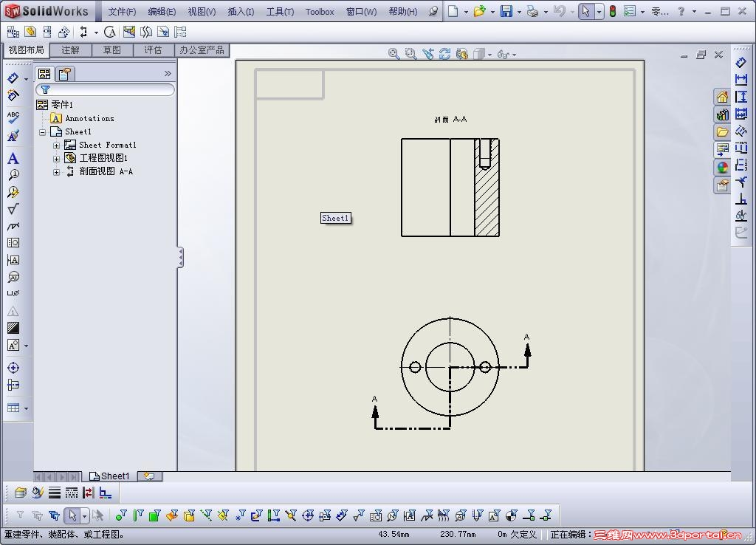756x545 pixels.
Task: Expand the feature manager panel chevron
Action: coord(168,73)
